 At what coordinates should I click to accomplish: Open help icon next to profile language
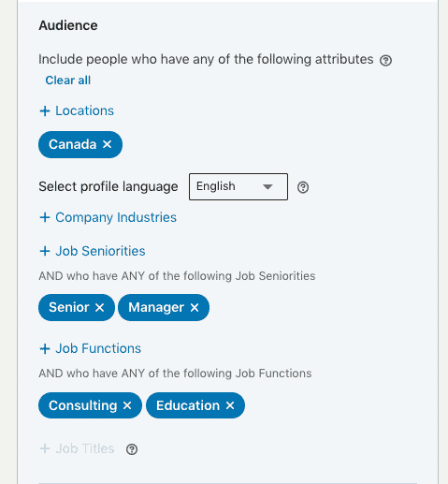pos(303,187)
